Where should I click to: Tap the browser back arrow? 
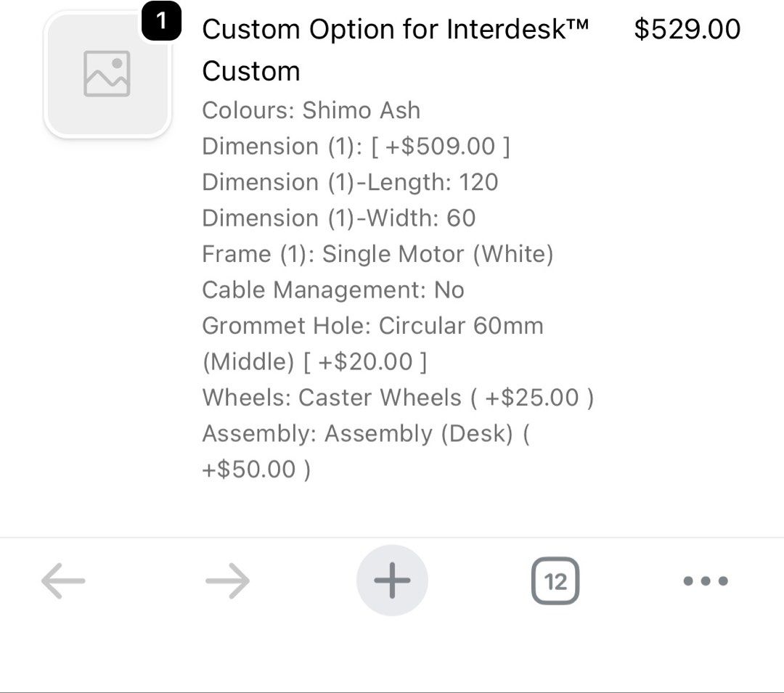click(63, 581)
